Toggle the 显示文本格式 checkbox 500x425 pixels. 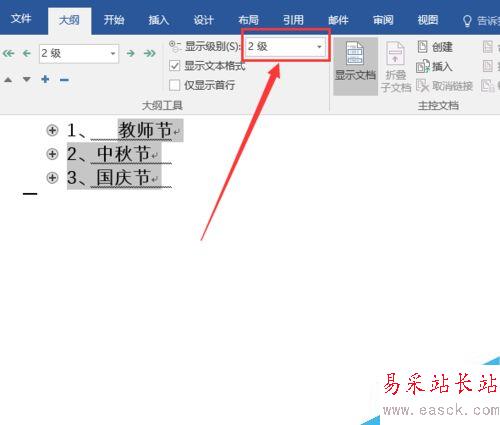point(175,66)
